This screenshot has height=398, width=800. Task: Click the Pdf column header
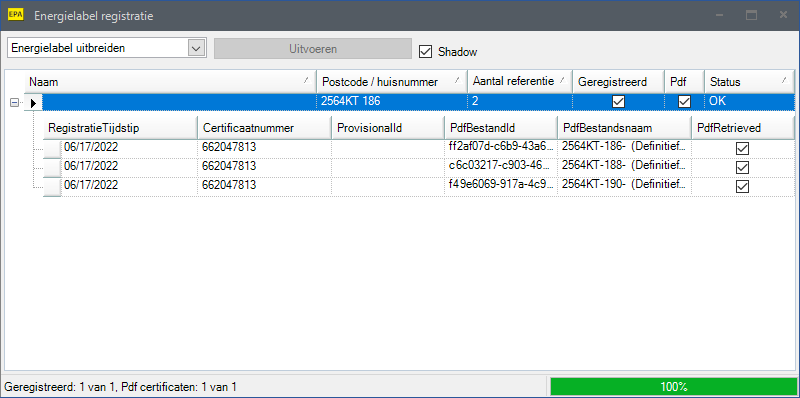pyautogui.click(x=684, y=82)
